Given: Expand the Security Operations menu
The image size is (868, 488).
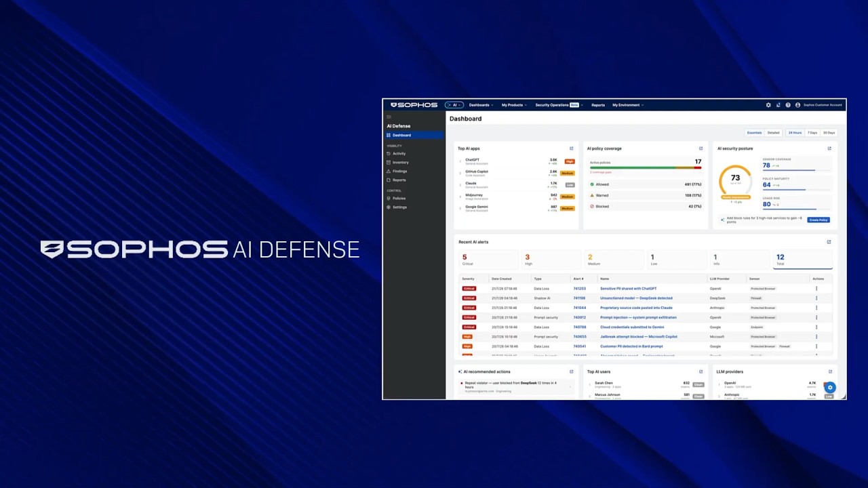Looking at the screenshot, I should [x=559, y=105].
